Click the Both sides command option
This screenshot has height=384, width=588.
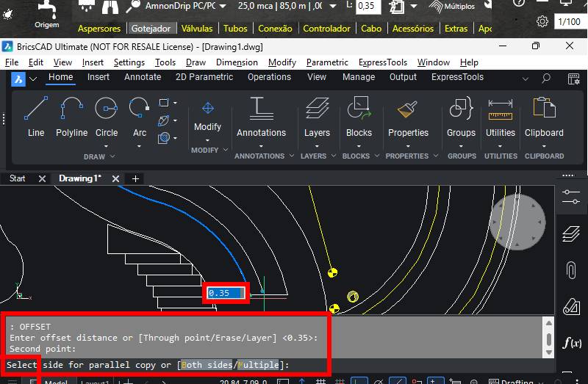point(208,365)
